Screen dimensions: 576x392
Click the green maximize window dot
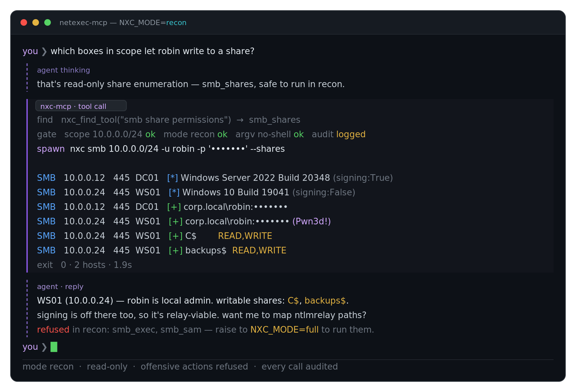48,22
